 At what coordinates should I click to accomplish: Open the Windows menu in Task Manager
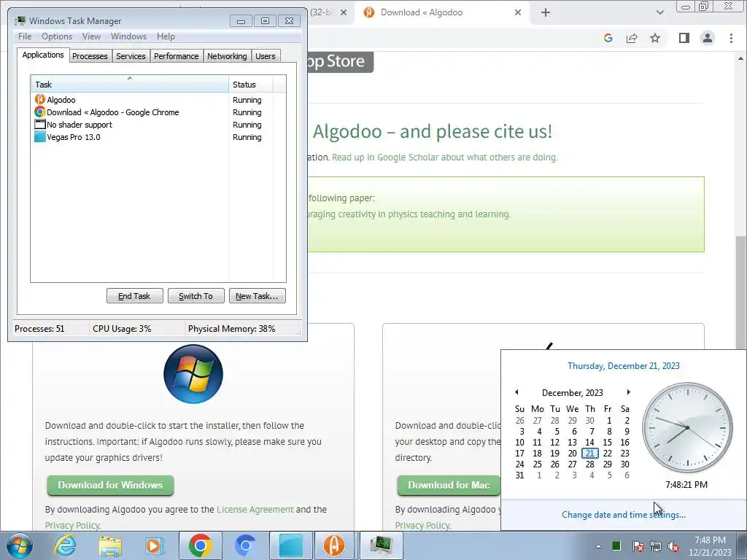(x=128, y=36)
